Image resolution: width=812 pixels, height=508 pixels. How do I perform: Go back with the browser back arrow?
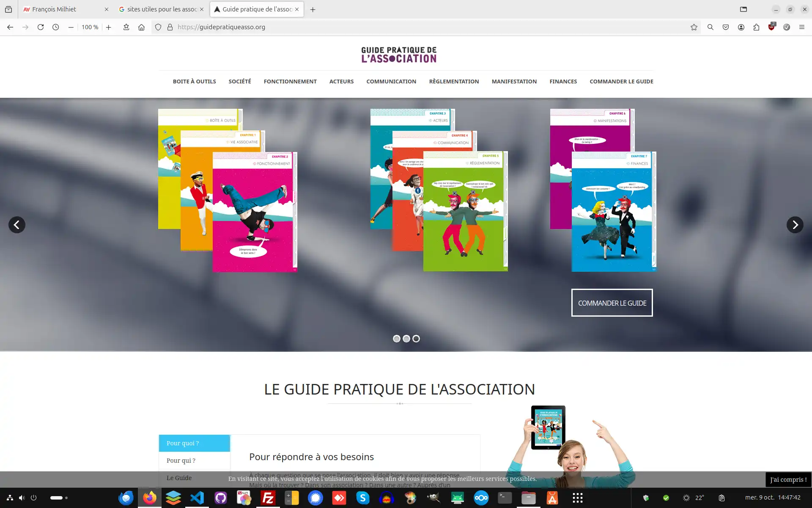10,27
